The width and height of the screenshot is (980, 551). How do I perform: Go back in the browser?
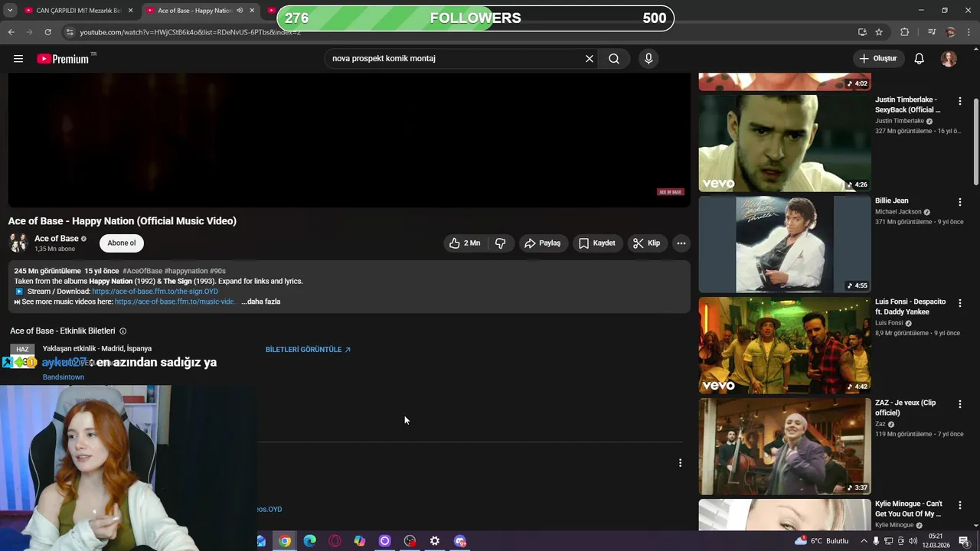11,32
